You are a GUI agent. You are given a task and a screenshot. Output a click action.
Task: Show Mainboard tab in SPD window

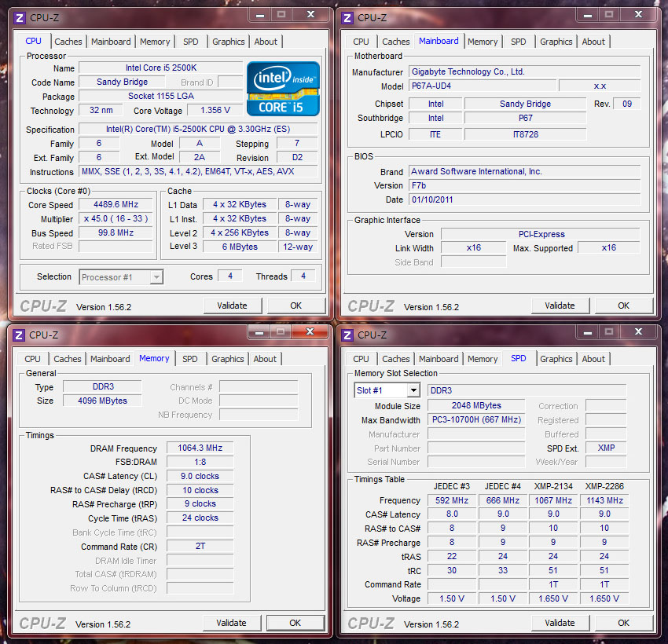439,359
